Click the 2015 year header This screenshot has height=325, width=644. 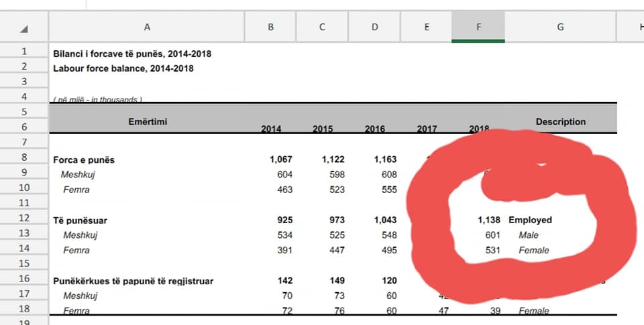pos(323,129)
